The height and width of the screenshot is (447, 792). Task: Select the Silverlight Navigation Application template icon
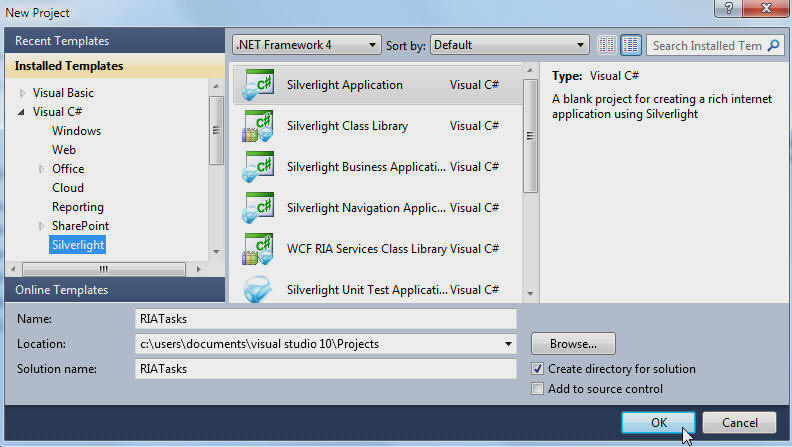click(258, 207)
